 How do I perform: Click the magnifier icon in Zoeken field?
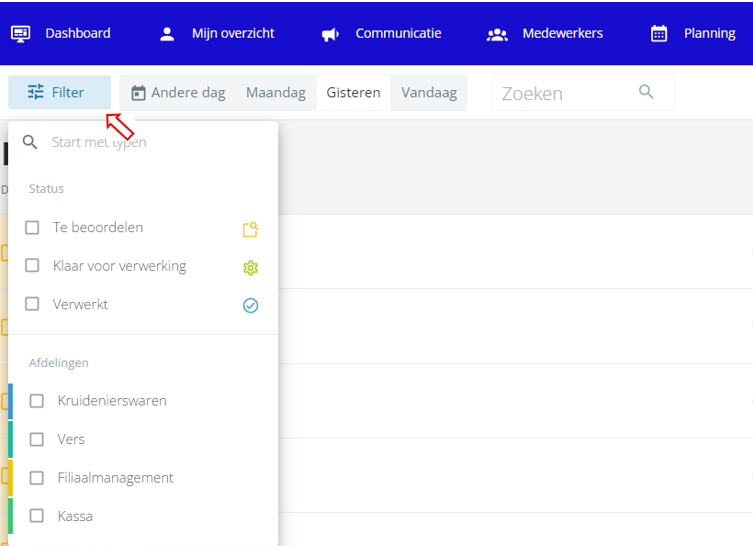646,91
